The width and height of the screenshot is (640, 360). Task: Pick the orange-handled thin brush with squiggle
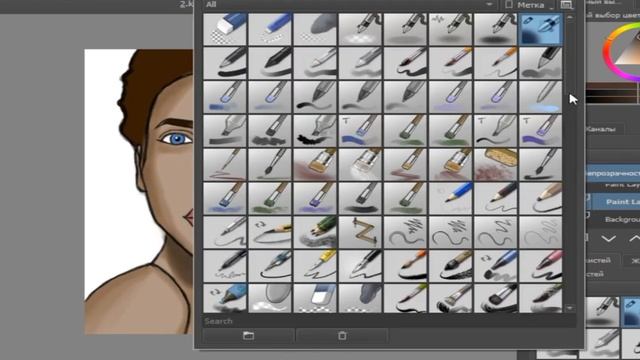pos(496,63)
